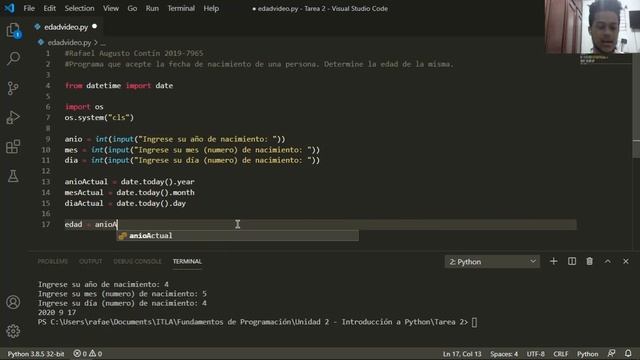Open the Manage settings gear
The height and width of the screenshot is (360, 640).
pyautogui.click(x=13, y=331)
